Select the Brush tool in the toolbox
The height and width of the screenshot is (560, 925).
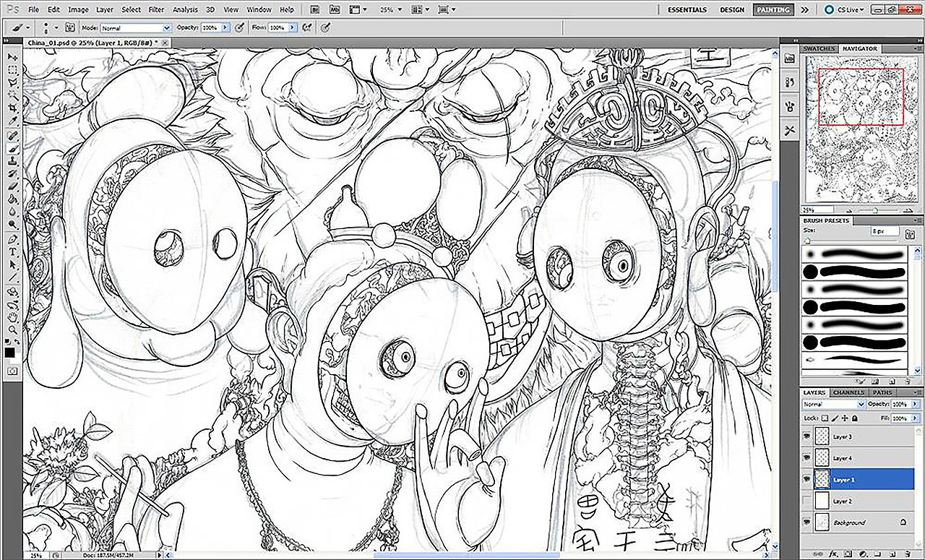(12, 148)
